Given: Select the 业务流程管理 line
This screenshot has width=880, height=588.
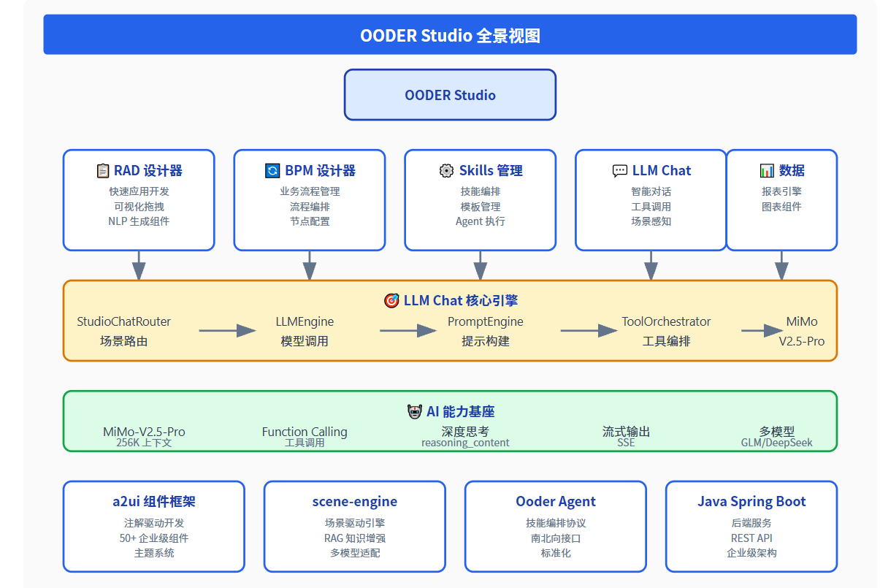Looking at the screenshot, I should 310,191.
